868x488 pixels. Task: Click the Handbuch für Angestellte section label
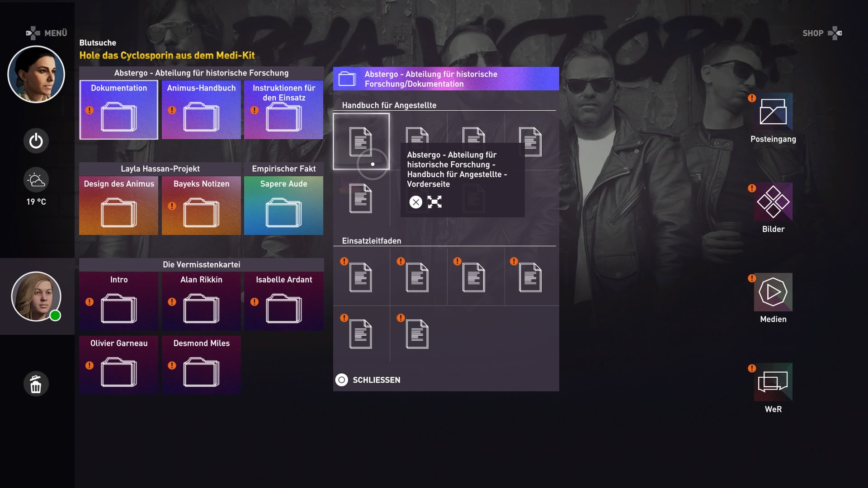coord(389,105)
